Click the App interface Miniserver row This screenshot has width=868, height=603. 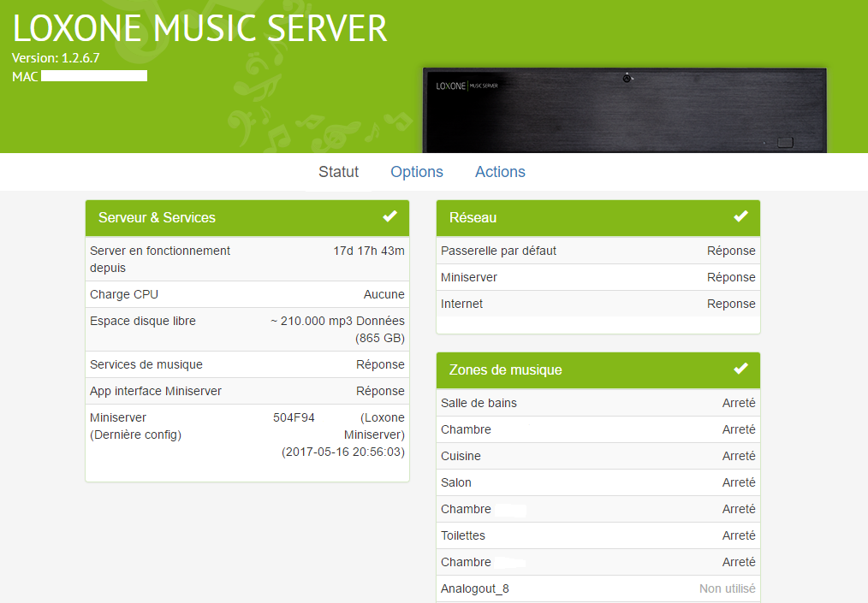tap(247, 391)
